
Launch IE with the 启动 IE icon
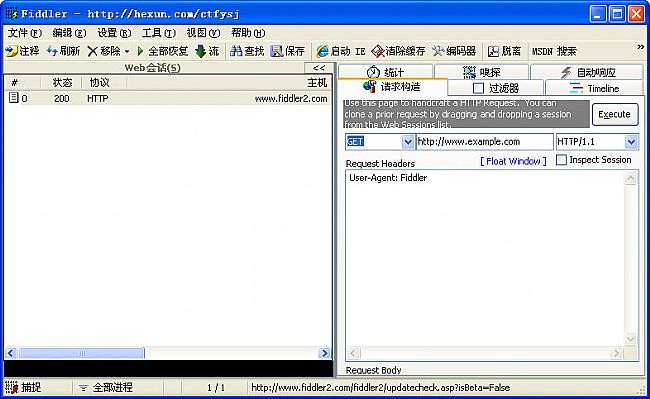coord(322,51)
